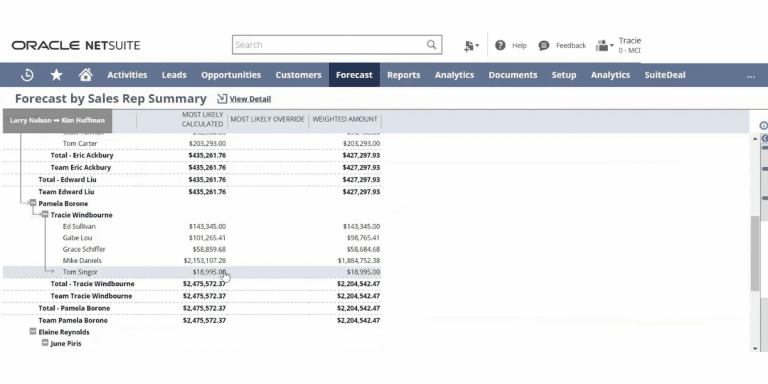Open the Analytics menu next to Reports
Viewport: 768px width, 384px height.
point(454,75)
